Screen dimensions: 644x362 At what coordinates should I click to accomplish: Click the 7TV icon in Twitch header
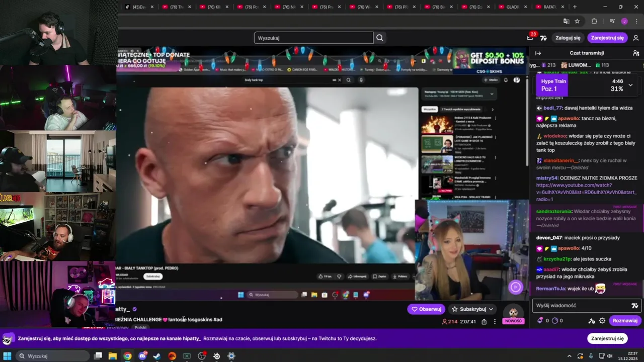[543, 38]
